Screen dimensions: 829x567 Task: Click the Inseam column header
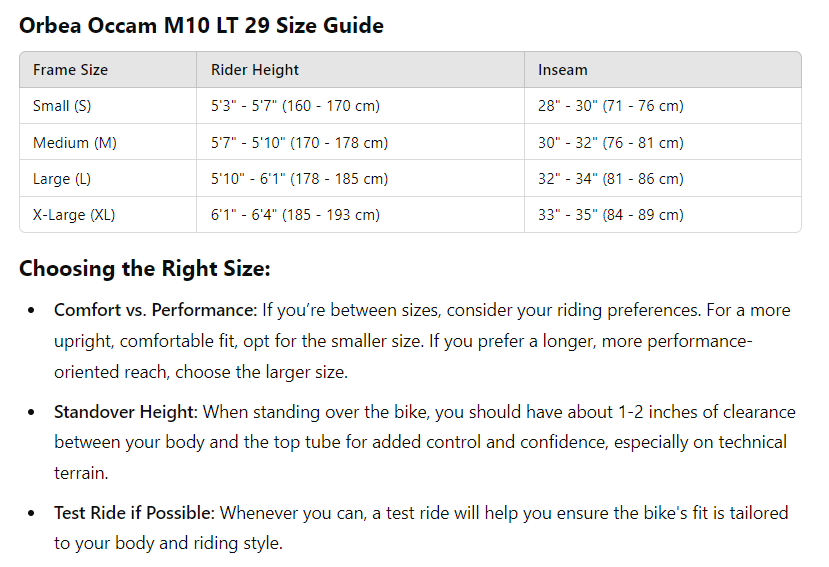(563, 70)
